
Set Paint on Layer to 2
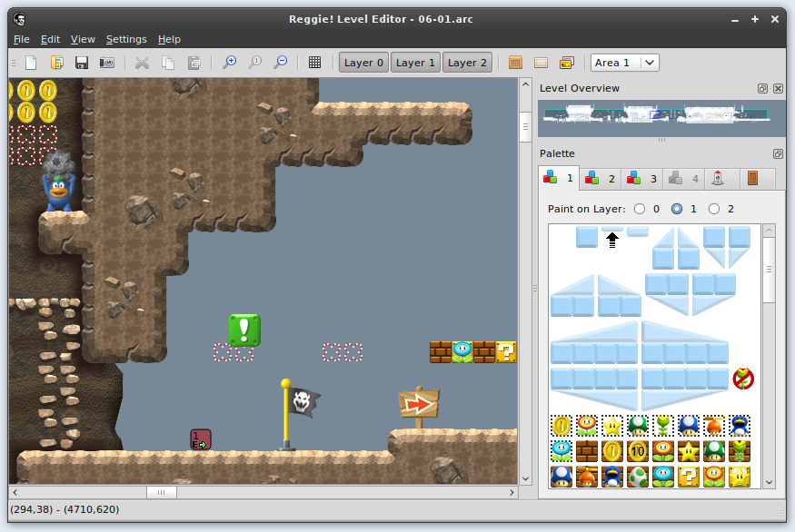pyautogui.click(x=714, y=209)
